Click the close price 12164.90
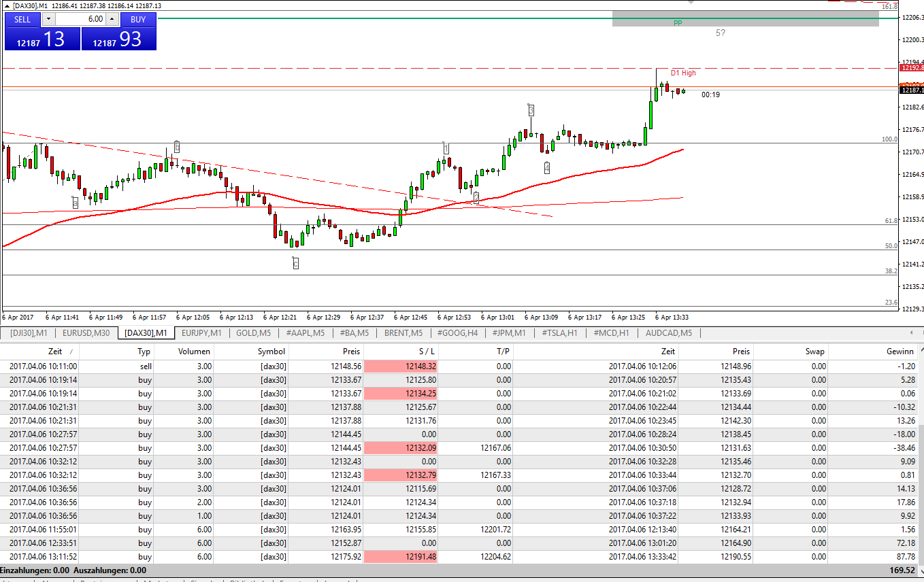The image size is (924, 582). [736, 543]
